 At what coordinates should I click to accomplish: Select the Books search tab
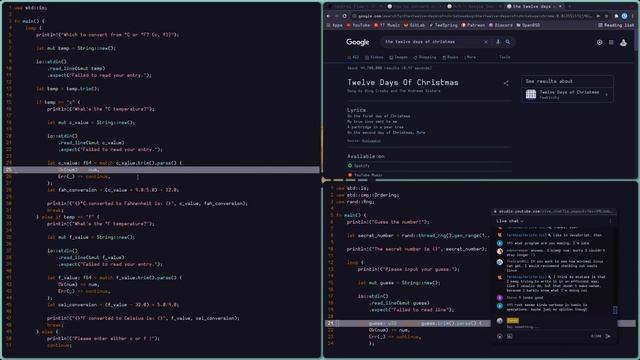(450, 57)
